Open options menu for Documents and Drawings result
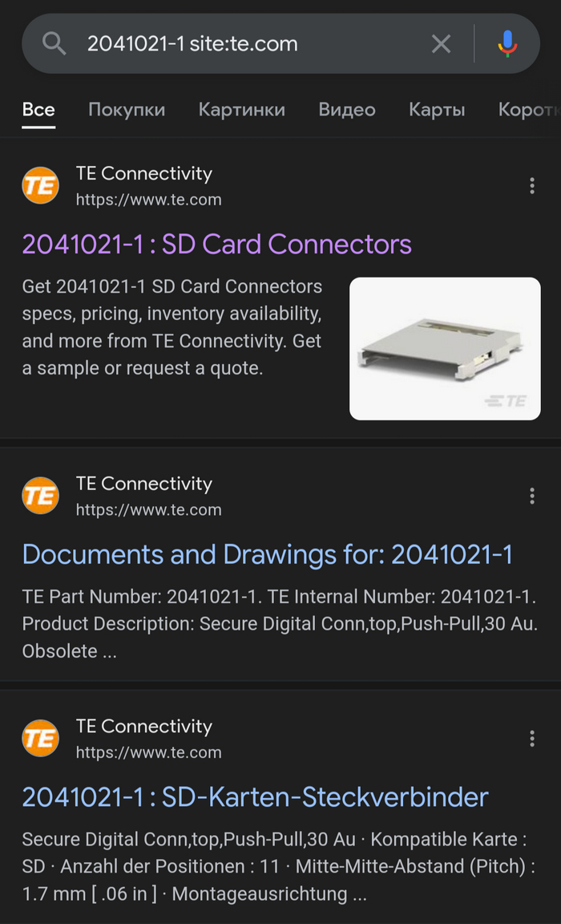 tap(531, 496)
